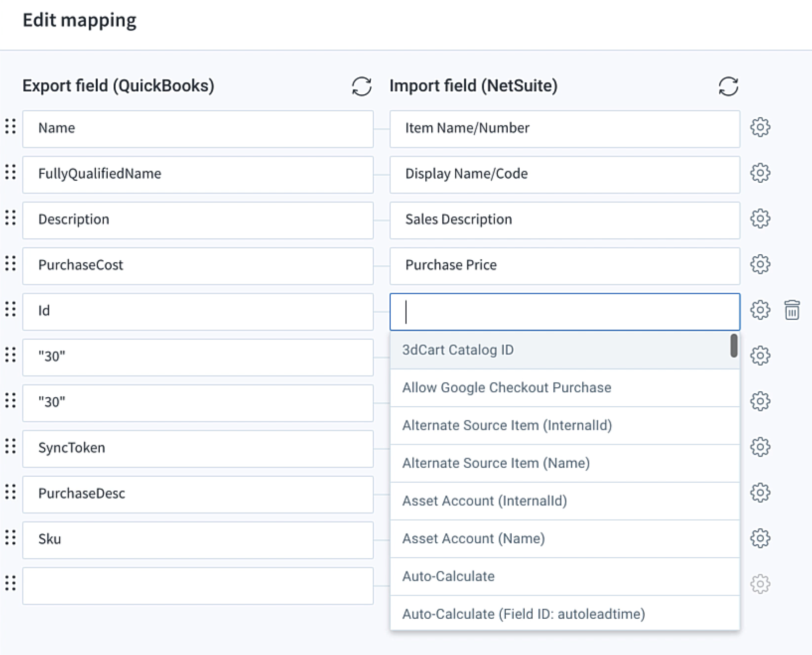
Task: Open the Display Name/Code import field
Action: [565, 175]
